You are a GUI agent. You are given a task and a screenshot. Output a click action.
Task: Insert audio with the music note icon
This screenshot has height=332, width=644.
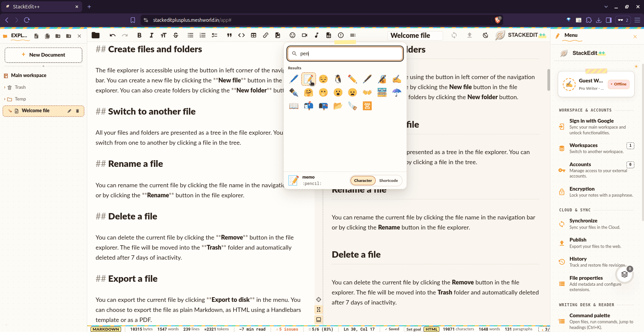pos(317,35)
